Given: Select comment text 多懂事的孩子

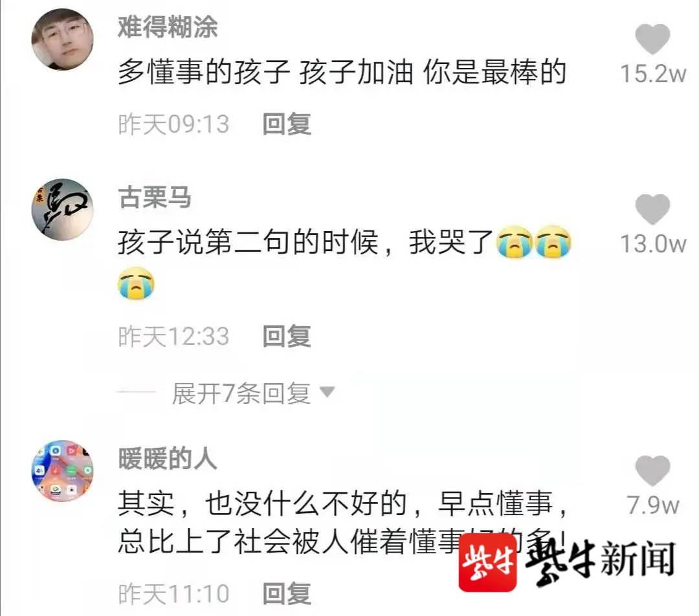Looking at the screenshot, I should (204, 72).
